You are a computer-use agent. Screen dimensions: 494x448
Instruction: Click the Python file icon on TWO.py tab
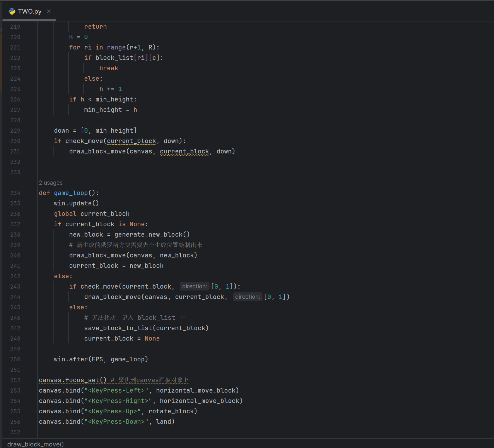pyautogui.click(x=12, y=11)
